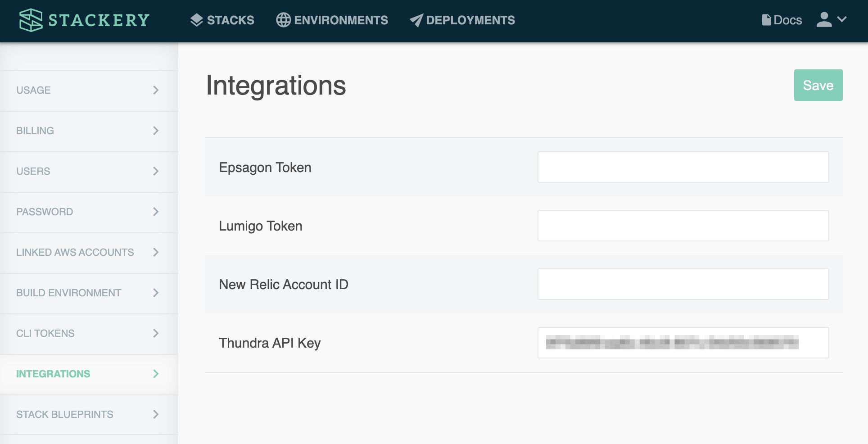Open the STACKS nav item
The height and width of the screenshot is (444, 868).
point(222,20)
